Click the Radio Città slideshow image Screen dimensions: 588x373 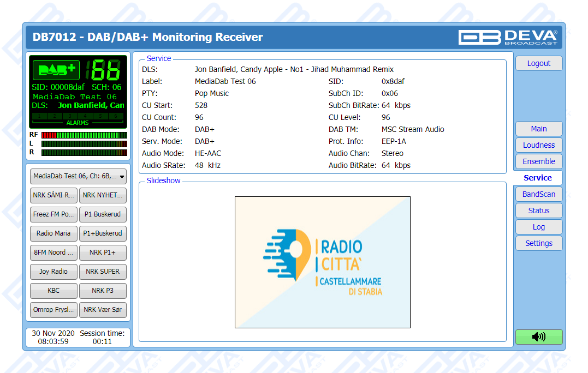tap(322, 262)
